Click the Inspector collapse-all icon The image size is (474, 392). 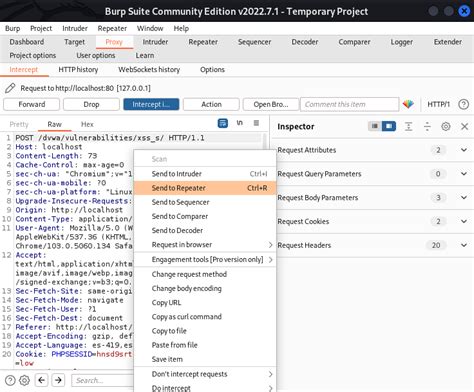(x=427, y=126)
